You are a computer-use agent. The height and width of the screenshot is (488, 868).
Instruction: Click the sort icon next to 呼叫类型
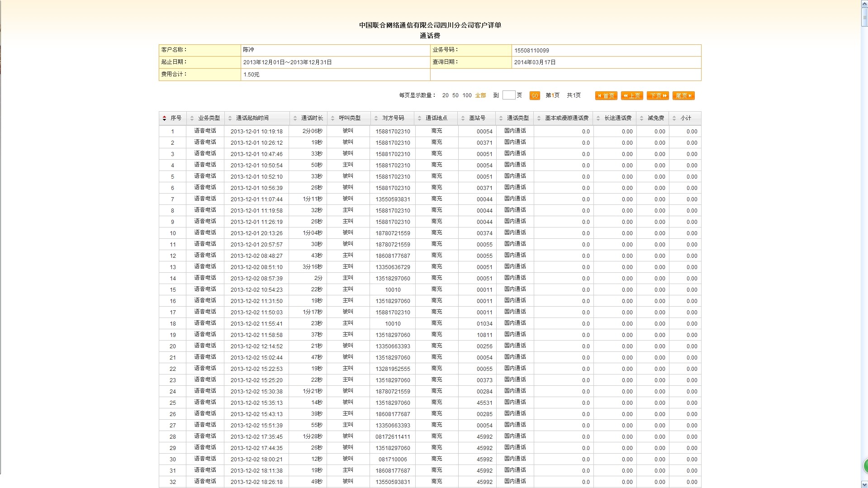tap(332, 118)
